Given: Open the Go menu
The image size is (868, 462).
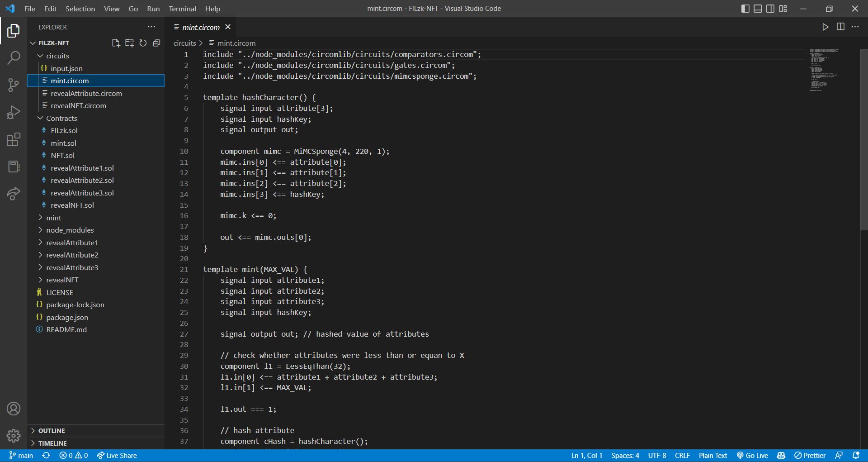Looking at the screenshot, I should [133, 9].
